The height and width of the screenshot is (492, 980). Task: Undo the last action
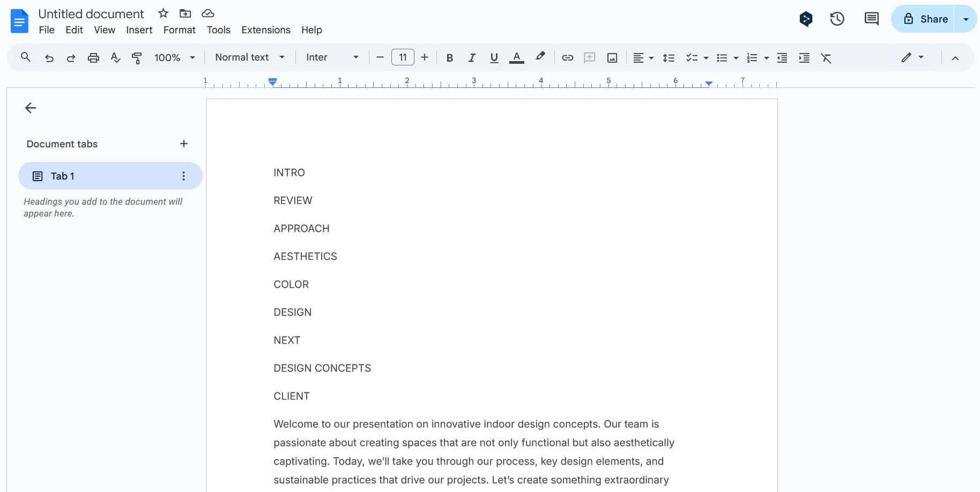[49, 57]
